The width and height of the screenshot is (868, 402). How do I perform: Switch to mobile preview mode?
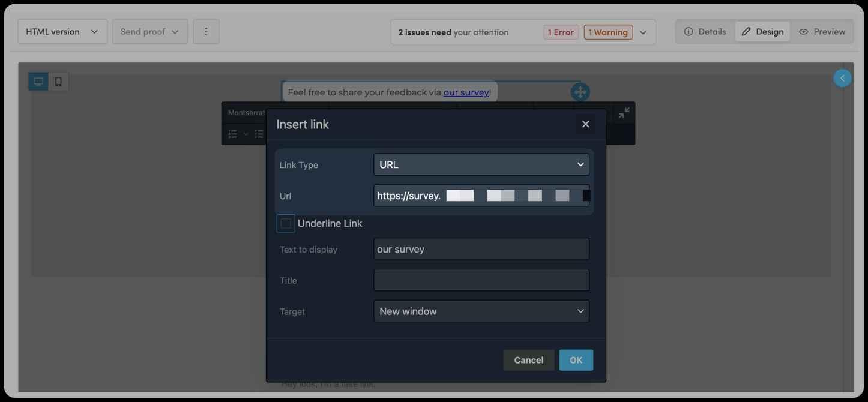[x=58, y=82]
